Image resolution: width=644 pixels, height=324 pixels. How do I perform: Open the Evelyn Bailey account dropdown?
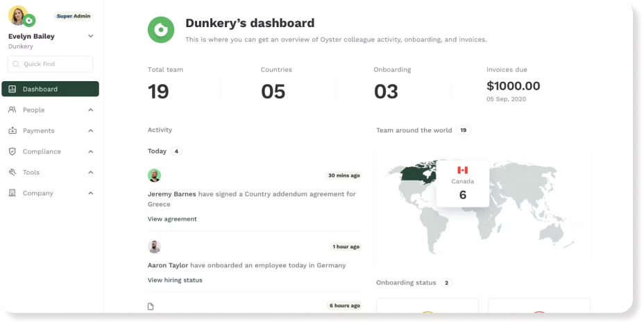pyautogui.click(x=90, y=36)
